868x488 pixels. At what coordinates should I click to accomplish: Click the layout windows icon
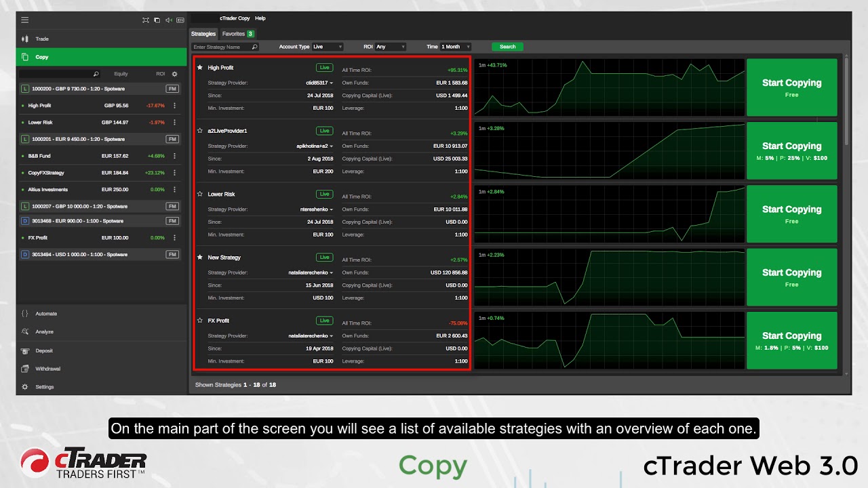[157, 20]
